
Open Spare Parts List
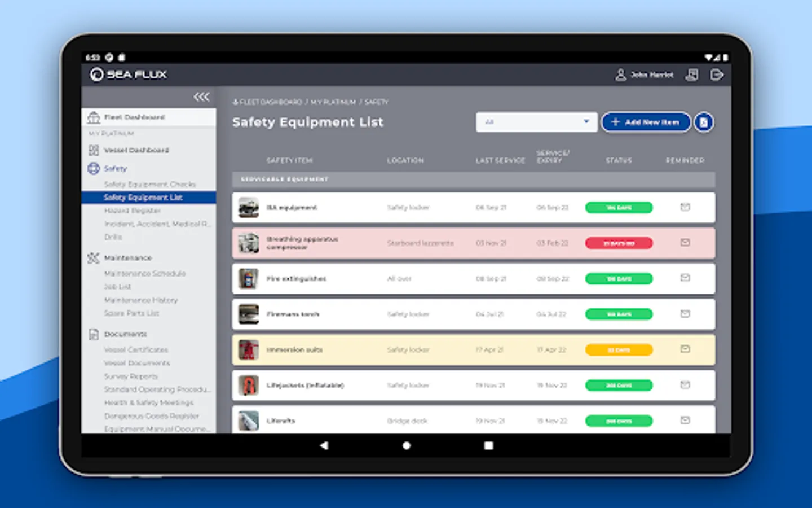click(x=131, y=313)
